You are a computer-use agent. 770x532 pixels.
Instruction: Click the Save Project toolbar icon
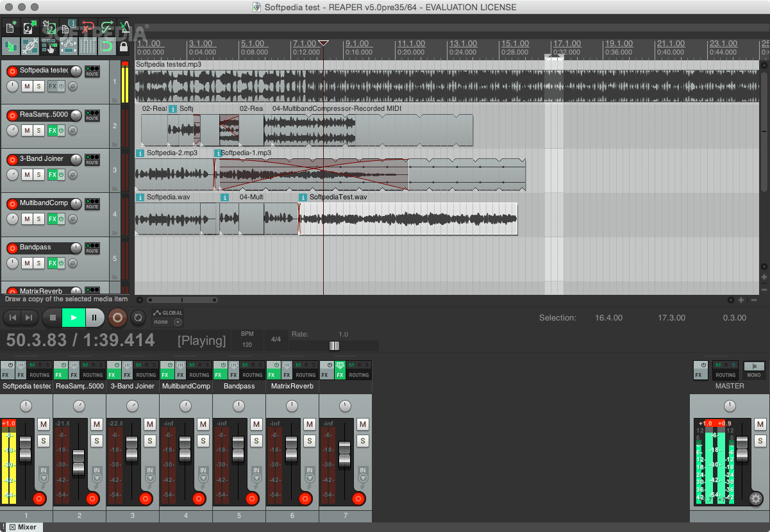[49, 28]
